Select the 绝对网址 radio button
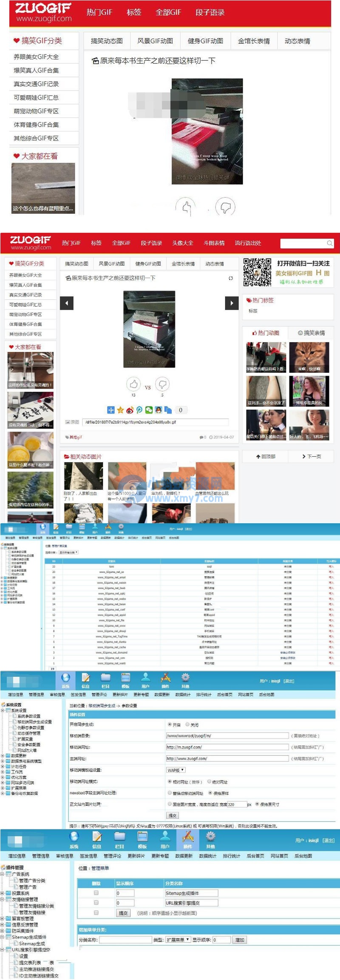Screen dimensions: 340x980 pos(209,781)
